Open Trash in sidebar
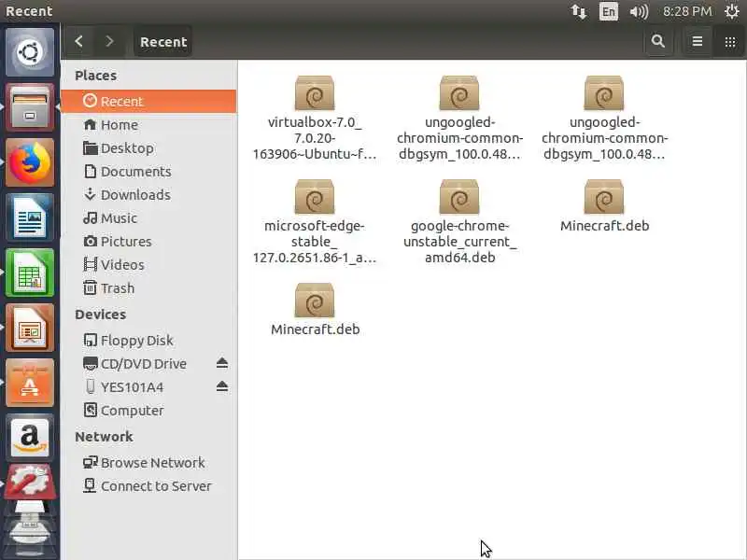 (x=148, y=288)
